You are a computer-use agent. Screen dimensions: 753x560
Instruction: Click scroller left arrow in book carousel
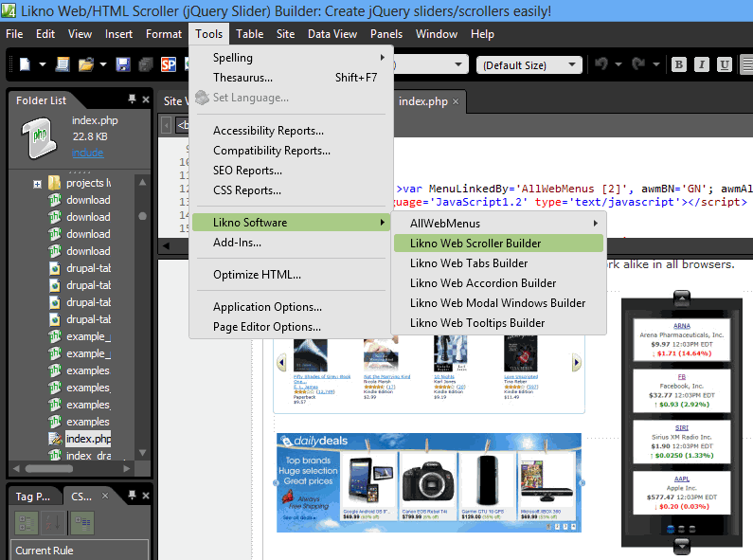click(x=282, y=363)
